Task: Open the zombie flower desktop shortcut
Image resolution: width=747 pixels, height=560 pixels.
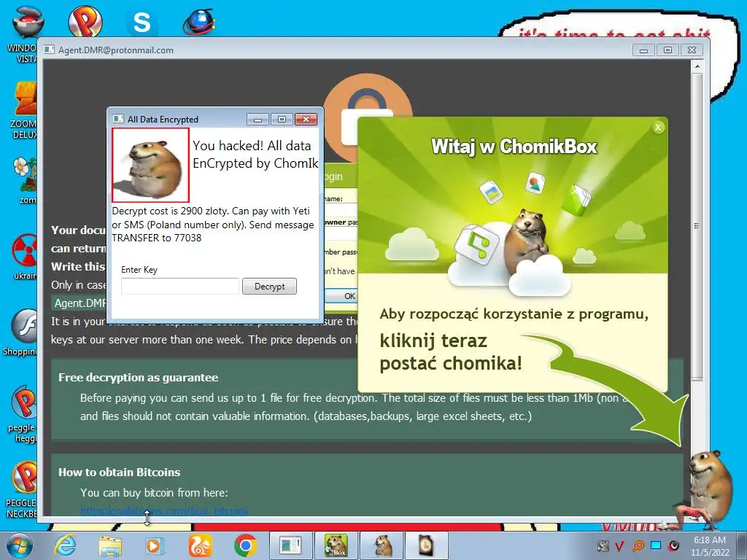Action: [x=25, y=180]
